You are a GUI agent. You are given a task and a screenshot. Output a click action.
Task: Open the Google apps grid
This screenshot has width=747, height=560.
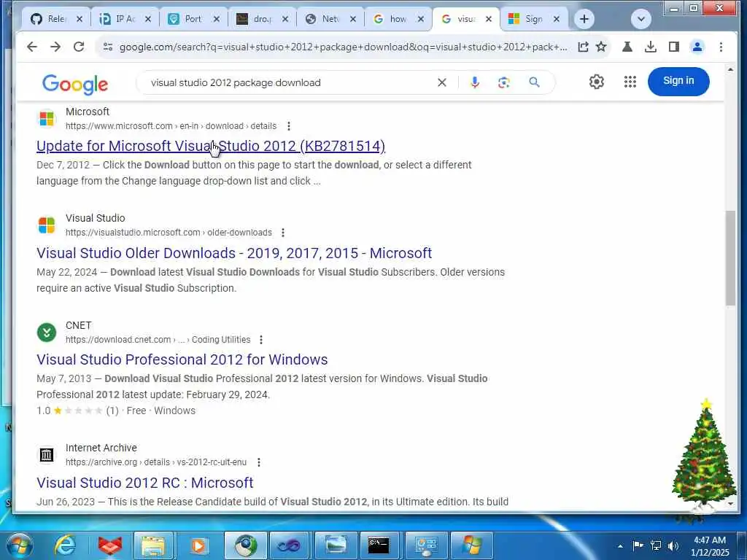click(630, 82)
